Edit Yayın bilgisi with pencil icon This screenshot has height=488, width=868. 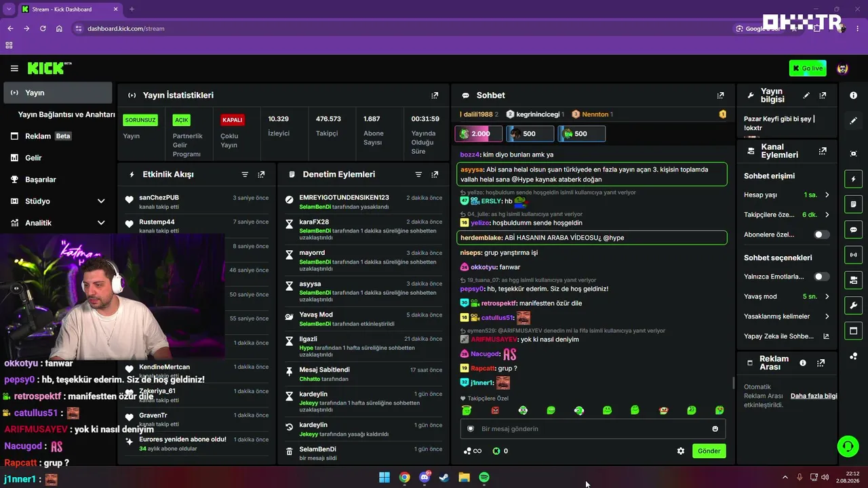pyautogui.click(x=806, y=96)
